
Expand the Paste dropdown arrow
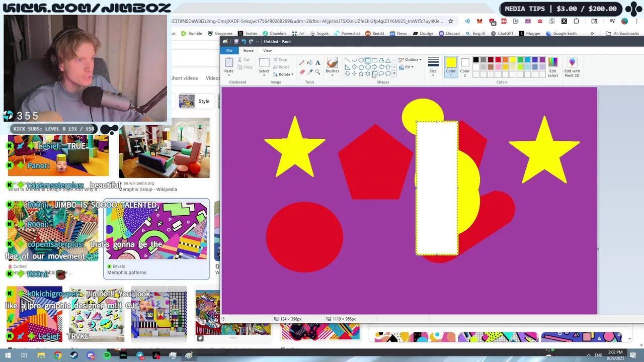click(229, 74)
